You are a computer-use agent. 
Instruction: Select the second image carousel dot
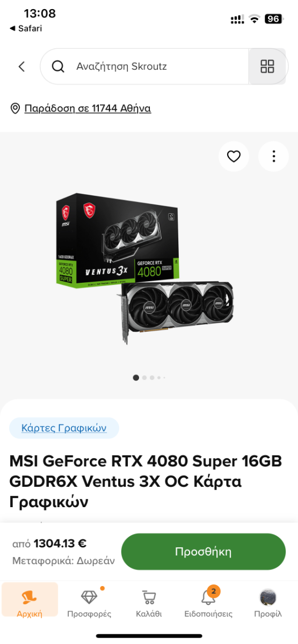pyautogui.click(x=144, y=378)
